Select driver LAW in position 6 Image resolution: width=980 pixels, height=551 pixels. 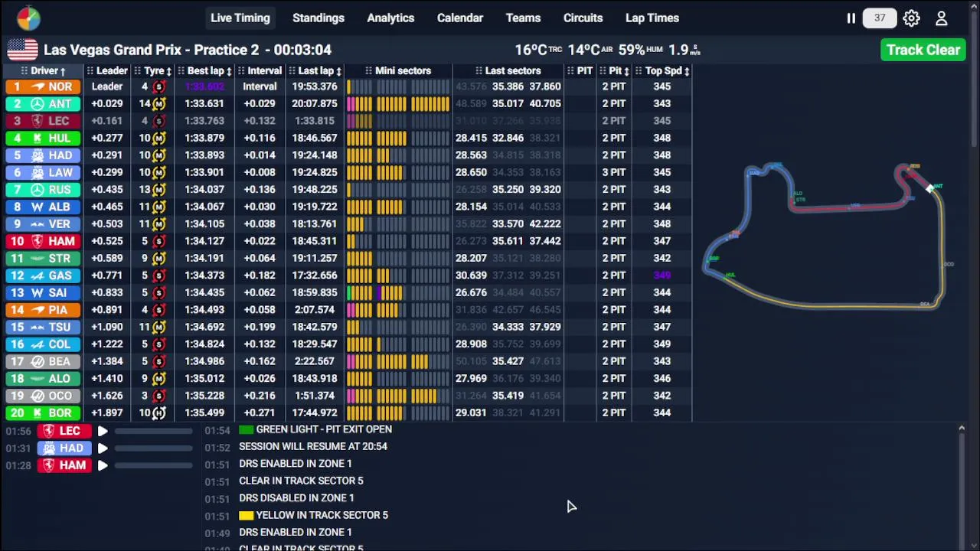(x=44, y=172)
